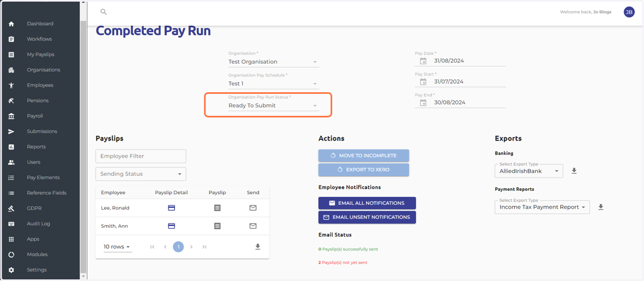Open the Organisation Pay Schedule dropdown

(x=273, y=84)
